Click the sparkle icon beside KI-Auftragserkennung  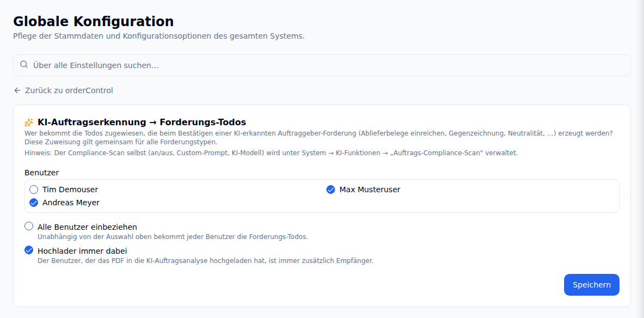tap(29, 123)
